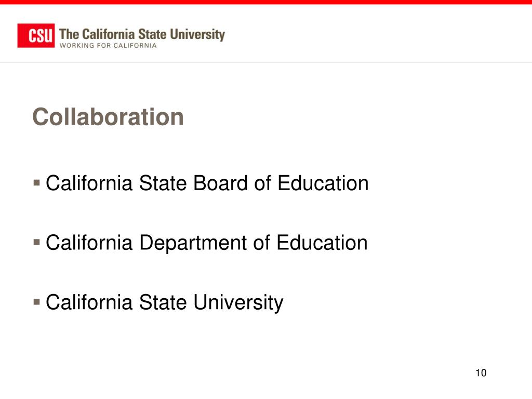Click "Education" in the second bullet
532x399 pixels.
(322, 243)
